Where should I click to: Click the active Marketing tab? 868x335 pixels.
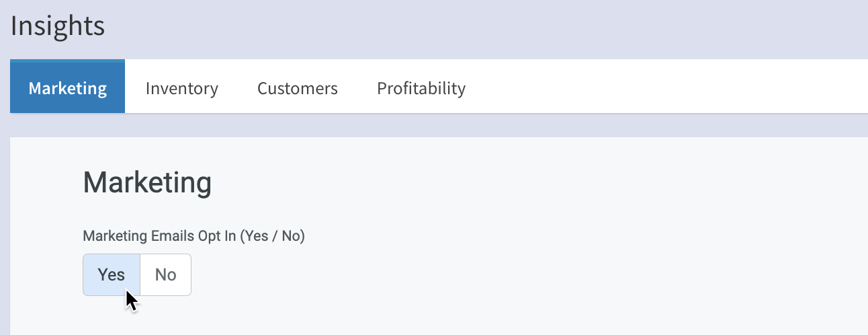tap(67, 88)
